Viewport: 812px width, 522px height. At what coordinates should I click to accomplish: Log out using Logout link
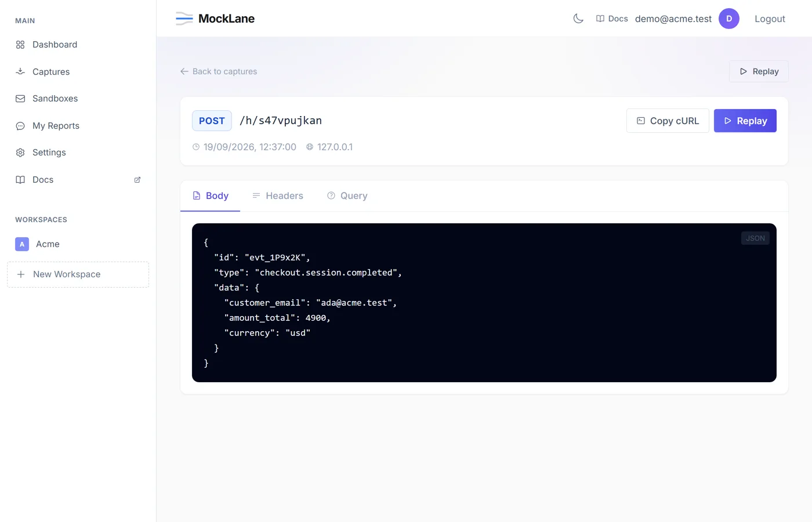tap(770, 19)
